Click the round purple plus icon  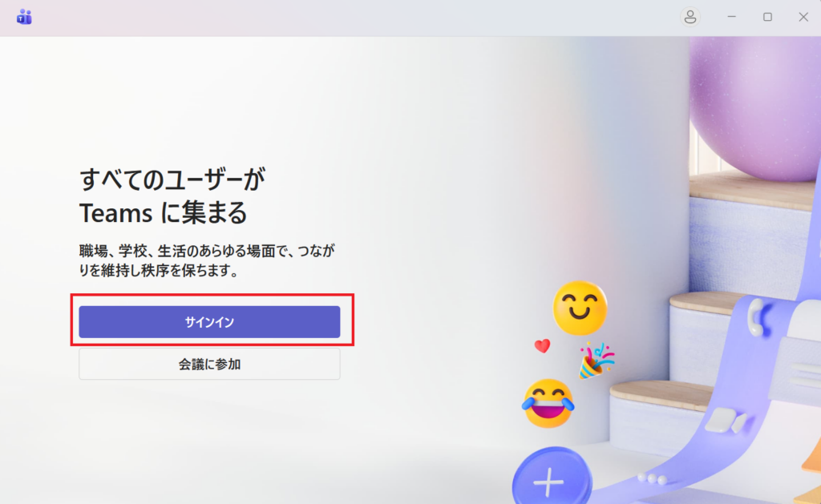coord(551,476)
